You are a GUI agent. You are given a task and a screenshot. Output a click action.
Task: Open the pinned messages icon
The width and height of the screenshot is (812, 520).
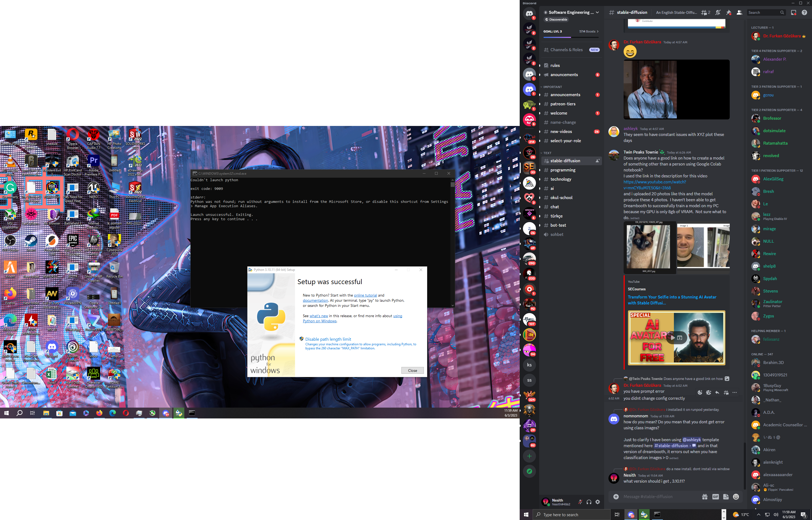729,12
